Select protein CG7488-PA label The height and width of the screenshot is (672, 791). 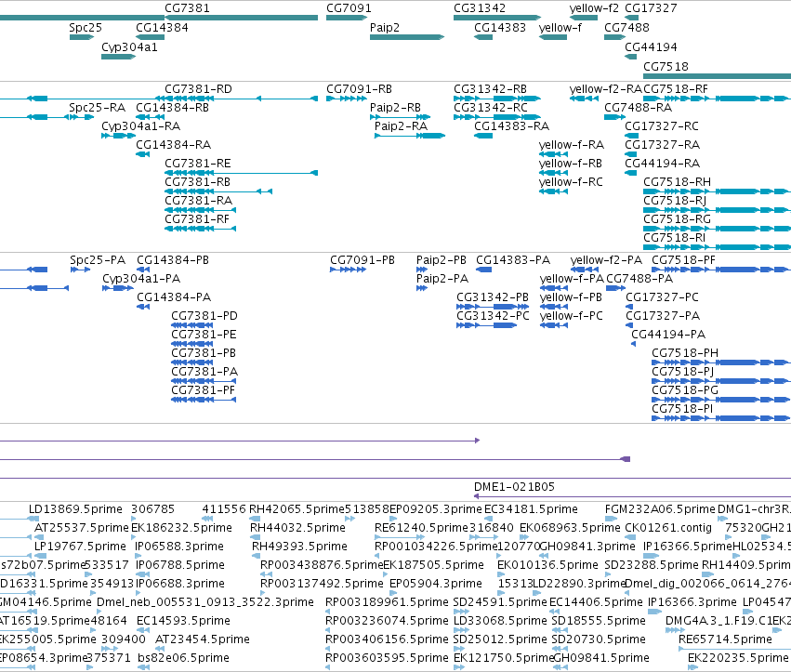pos(639,279)
